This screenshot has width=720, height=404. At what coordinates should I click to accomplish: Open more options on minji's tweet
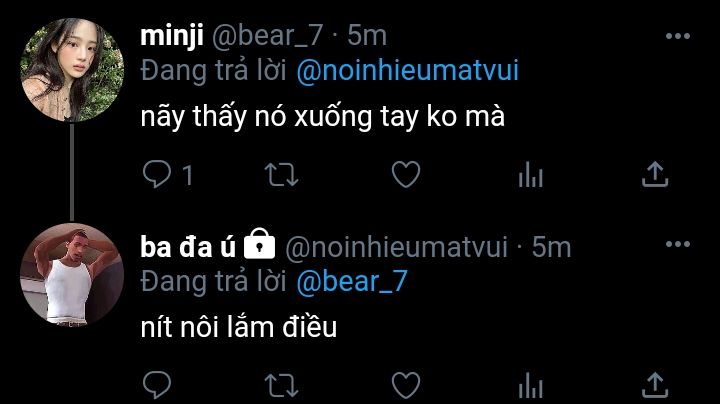pos(677,37)
